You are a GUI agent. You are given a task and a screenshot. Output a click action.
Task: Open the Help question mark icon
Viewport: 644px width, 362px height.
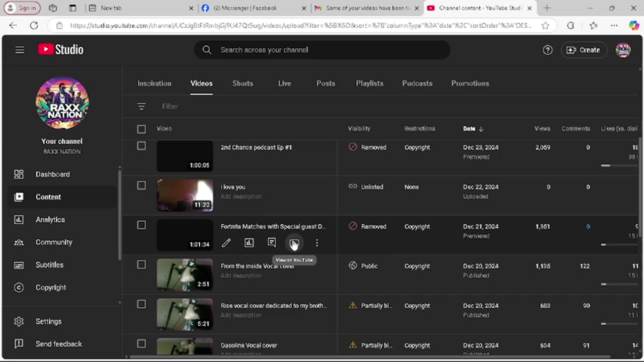(x=547, y=50)
